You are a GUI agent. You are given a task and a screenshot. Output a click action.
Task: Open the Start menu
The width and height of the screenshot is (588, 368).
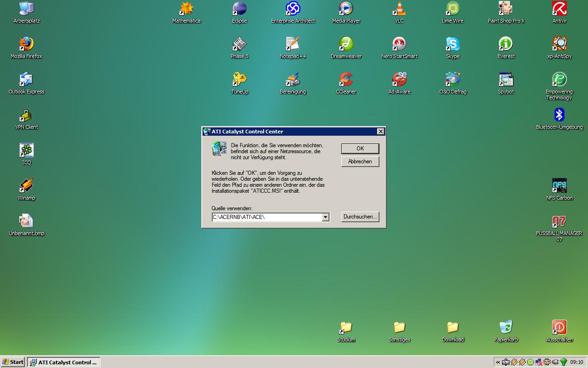pos(13,362)
